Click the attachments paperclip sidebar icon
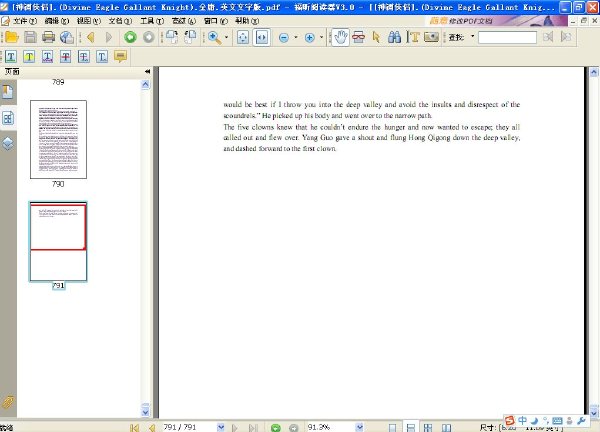This screenshot has height=432, width=600. 8,402
